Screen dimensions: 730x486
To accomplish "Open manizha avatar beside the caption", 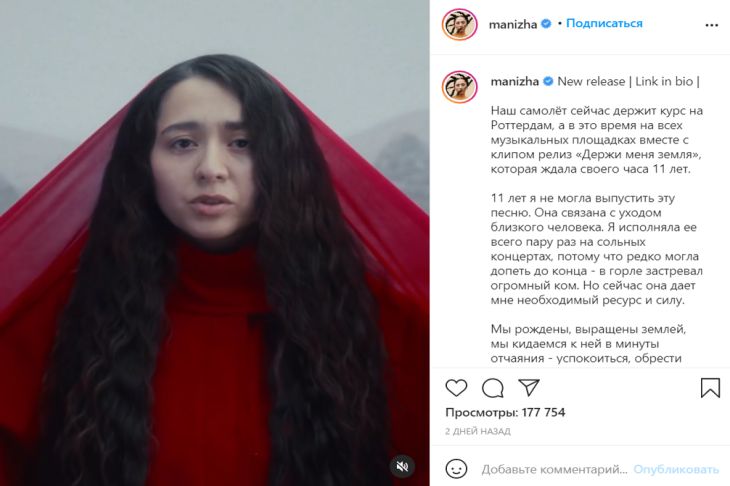I will [x=460, y=87].
